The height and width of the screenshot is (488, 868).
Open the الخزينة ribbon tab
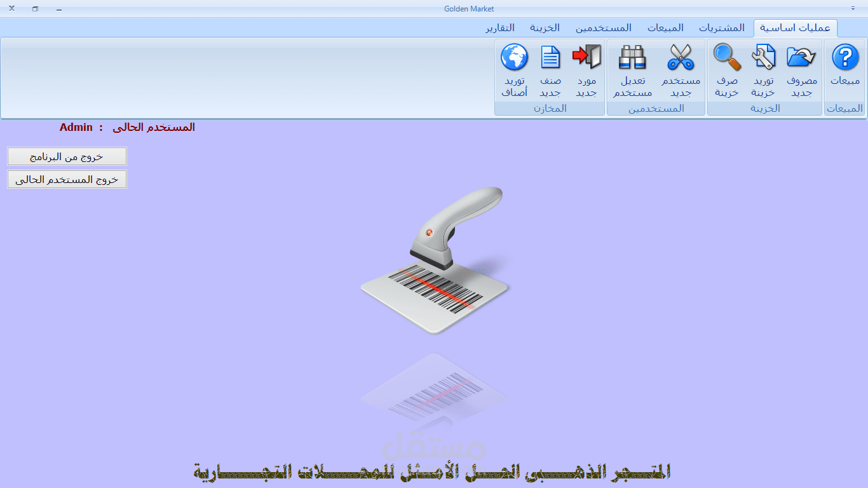point(545,28)
